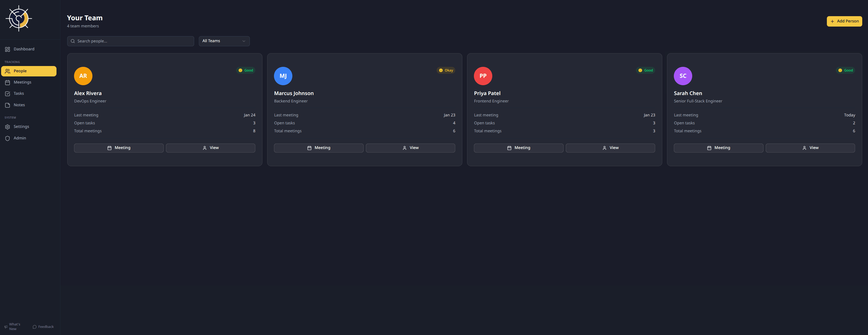This screenshot has height=335, width=868.
Task: Click the Good status badge on Alex Rivera
Action: click(246, 70)
